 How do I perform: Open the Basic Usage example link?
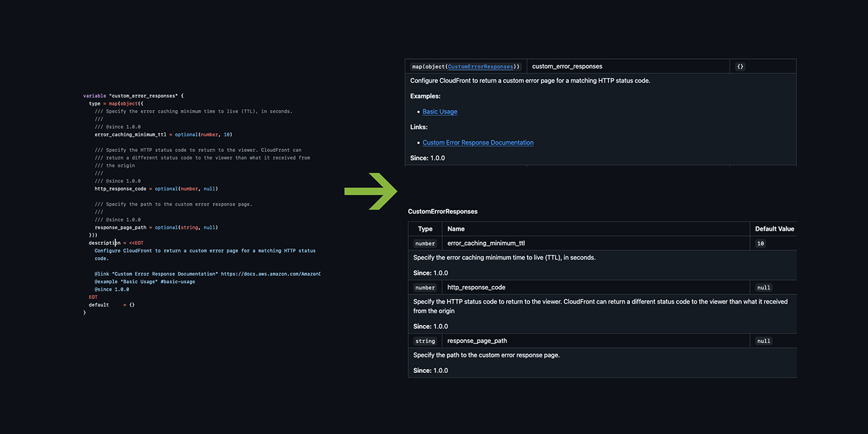pos(439,111)
